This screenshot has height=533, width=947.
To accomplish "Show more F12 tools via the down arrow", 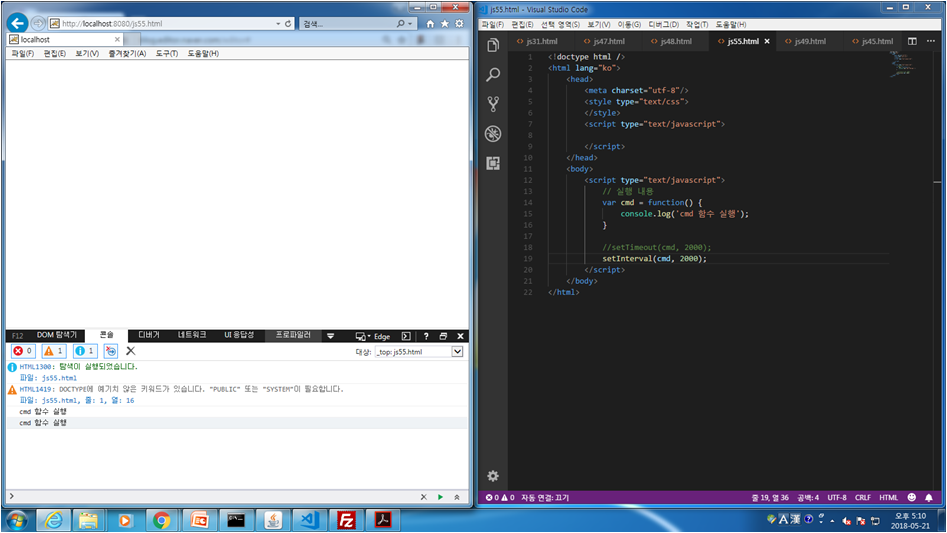I will pyautogui.click(x=330, y=336).
